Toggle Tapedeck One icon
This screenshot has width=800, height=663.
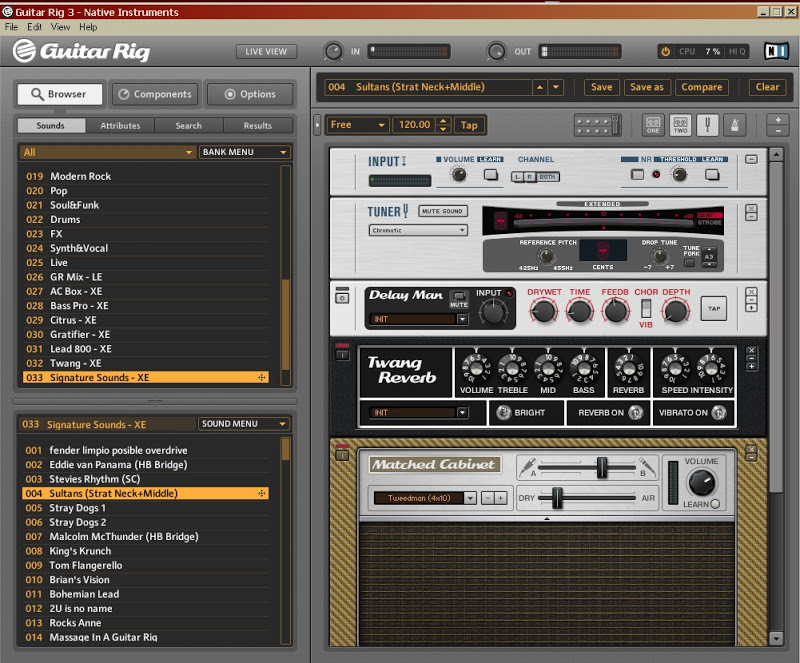[x=653, y=125]
